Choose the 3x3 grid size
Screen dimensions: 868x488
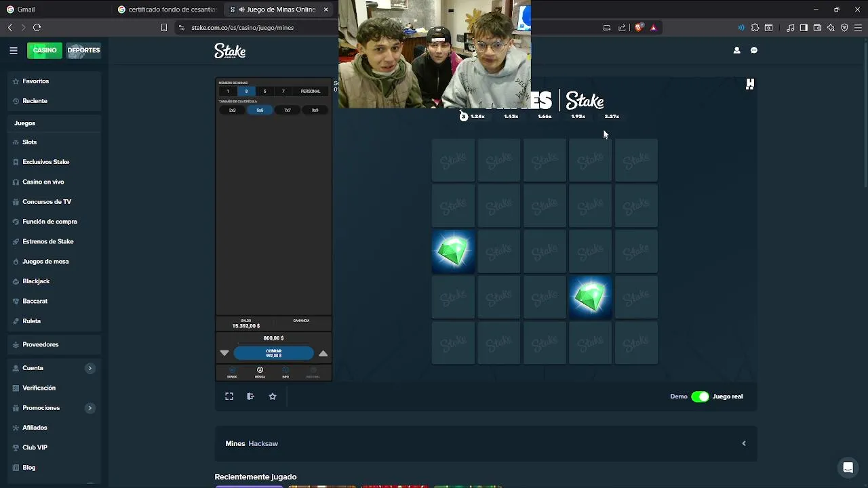[233, 110]
